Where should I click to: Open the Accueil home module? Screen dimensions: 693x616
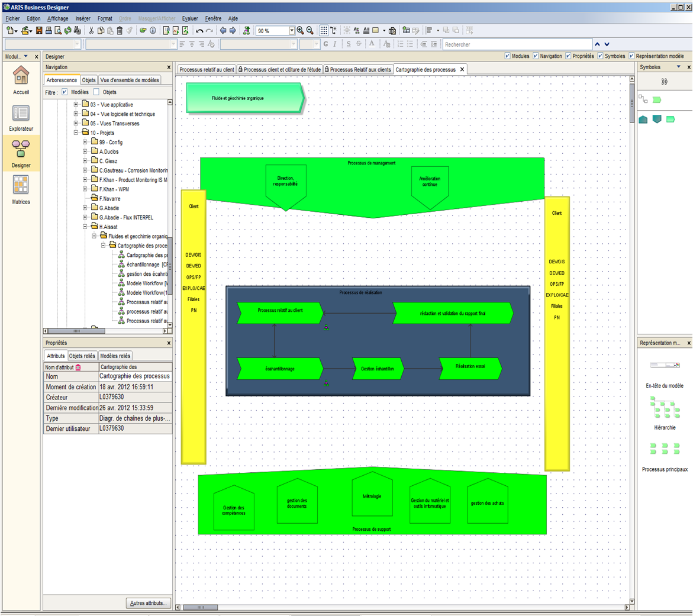(x=21, y=80)
